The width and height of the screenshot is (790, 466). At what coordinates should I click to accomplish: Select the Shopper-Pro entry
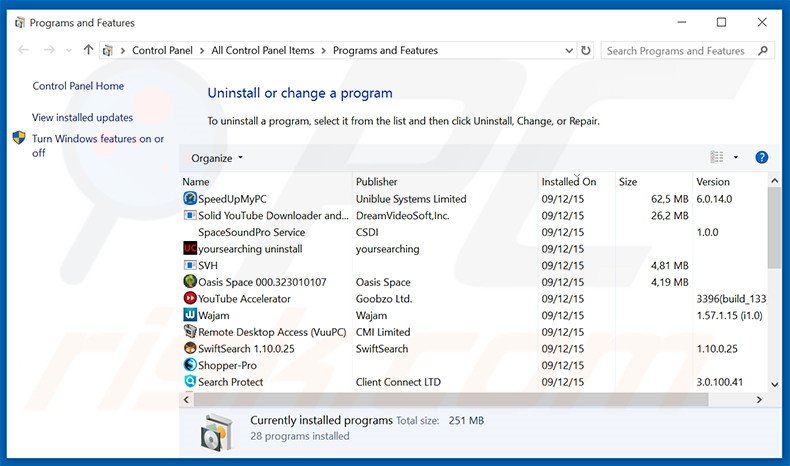pos(227,365)
